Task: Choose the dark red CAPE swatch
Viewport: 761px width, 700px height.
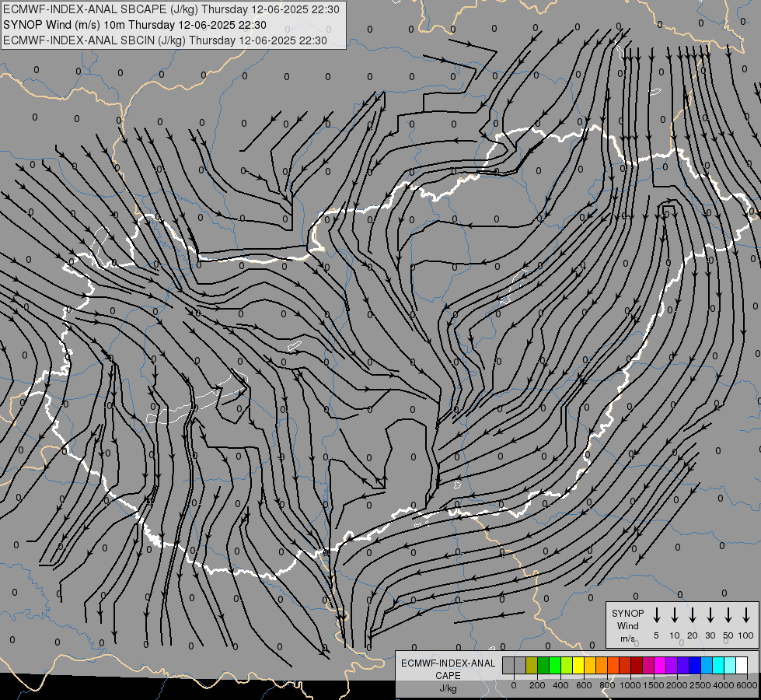Action: click(x=637, y=665)
